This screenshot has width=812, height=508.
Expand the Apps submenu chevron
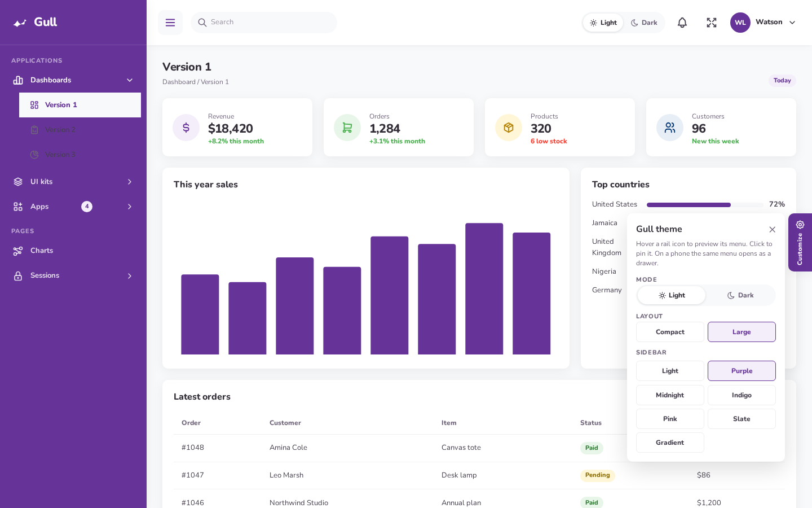pyautogui.click(x=130, y=207)
